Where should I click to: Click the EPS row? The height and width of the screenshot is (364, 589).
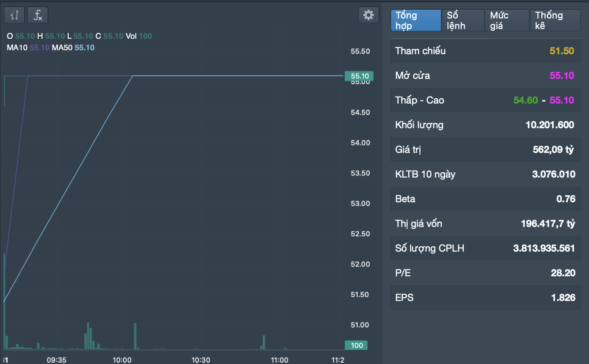[x=485, y=298]
